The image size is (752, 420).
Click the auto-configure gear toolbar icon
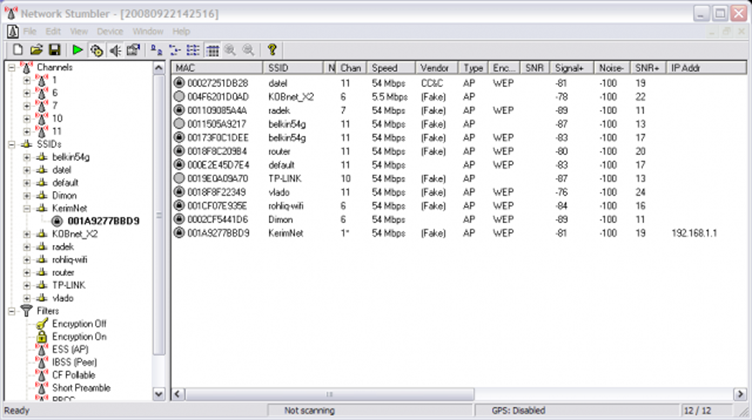[96, 50]
